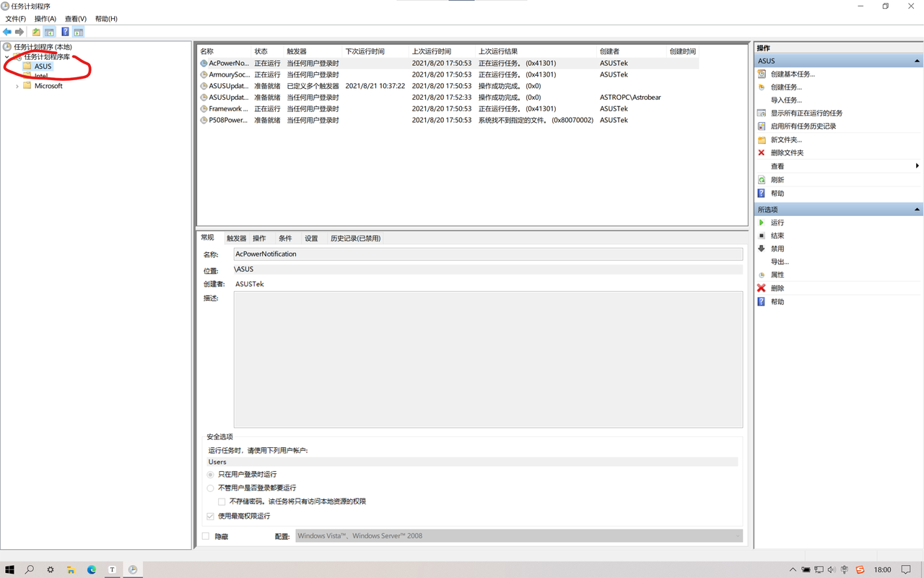Click 新文件夹... in the actions pane
Viewport: 924px width, 578px height.
(786, 139)
